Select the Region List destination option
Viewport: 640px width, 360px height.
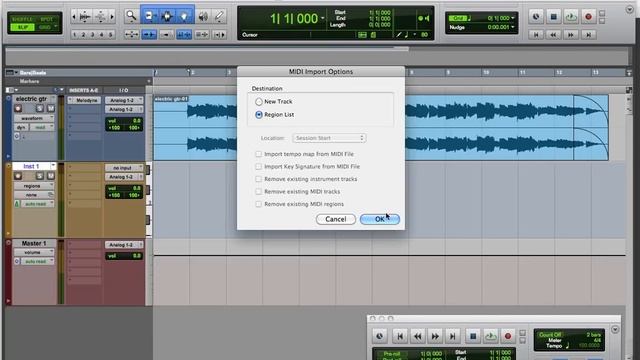click(259, 115)
